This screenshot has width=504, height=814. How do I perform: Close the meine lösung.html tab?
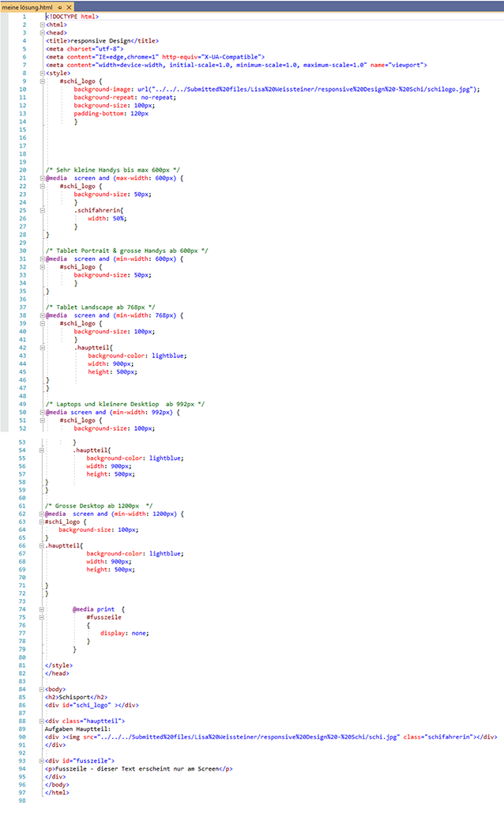70,6
